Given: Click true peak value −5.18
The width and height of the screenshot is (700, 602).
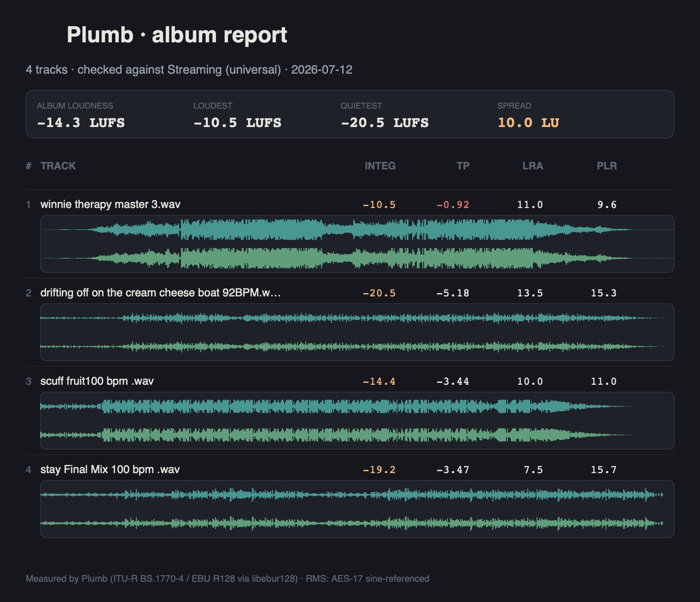Looking at the screenshot, I should click(453, 293).
